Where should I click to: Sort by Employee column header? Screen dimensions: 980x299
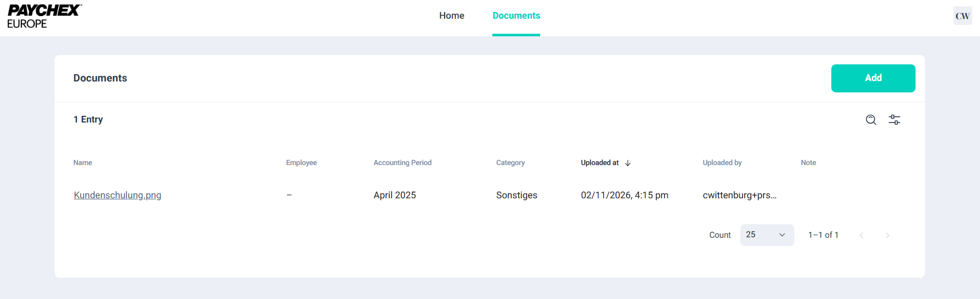301,163
